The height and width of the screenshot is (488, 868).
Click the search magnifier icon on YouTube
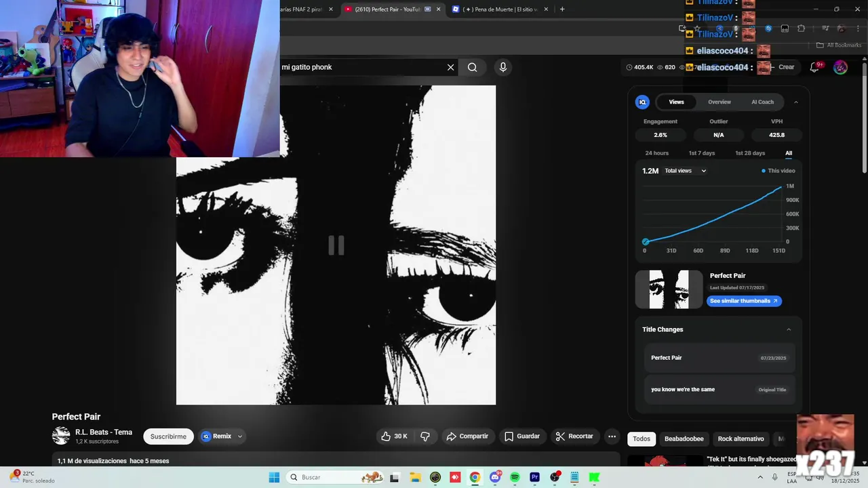[472, 67]
